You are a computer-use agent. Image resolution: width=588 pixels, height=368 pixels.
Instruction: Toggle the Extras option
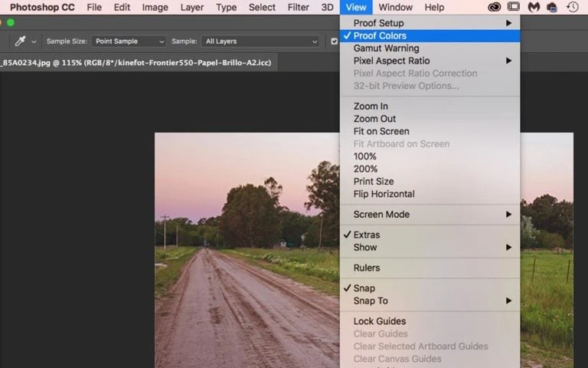click(430, 235)
